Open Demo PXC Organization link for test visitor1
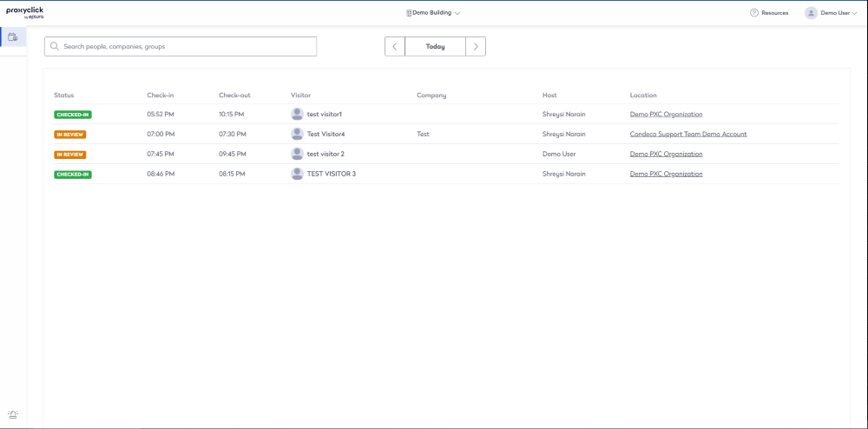868x429 pixels. tap(666, 114)
